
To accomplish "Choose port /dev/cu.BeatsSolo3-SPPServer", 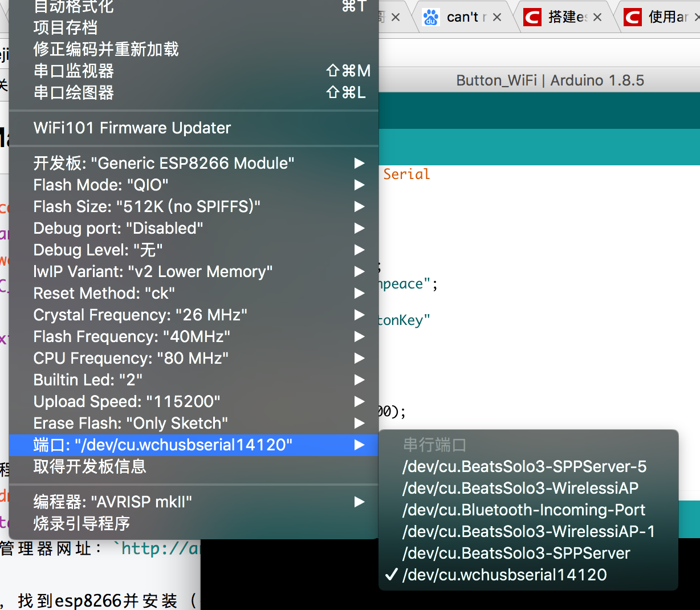I will coord(528,553).
